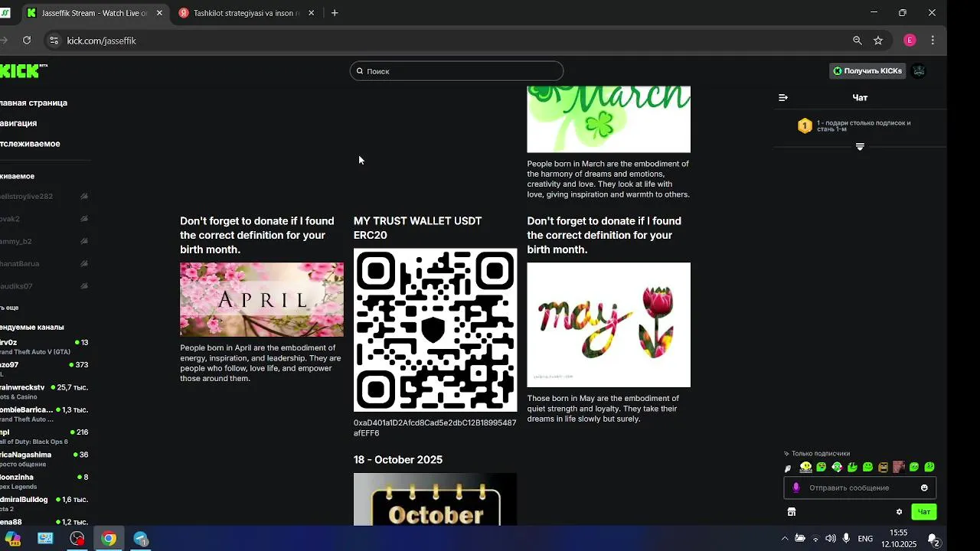
Task: Click the zoom magnifier icon in the address bar
Action: click(x=857, y=41)
